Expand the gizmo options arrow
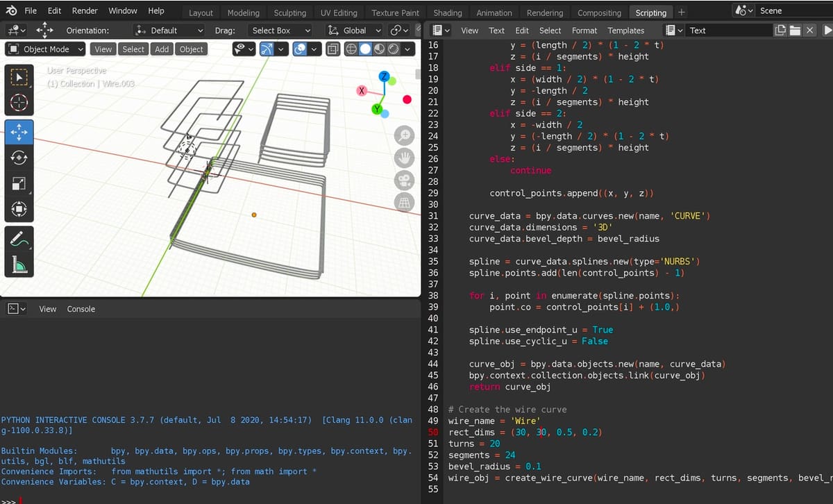The width and height of the screenshot is (833, 504). [x=282, y=49]
